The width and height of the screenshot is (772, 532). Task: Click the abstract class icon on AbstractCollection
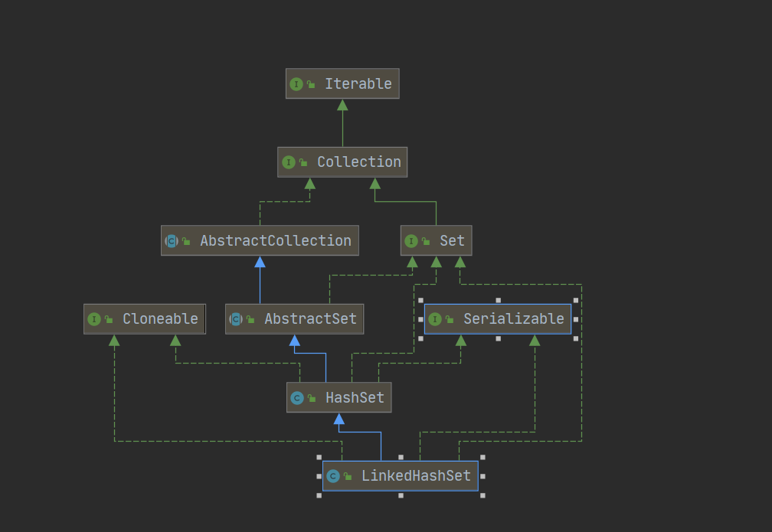172,241
